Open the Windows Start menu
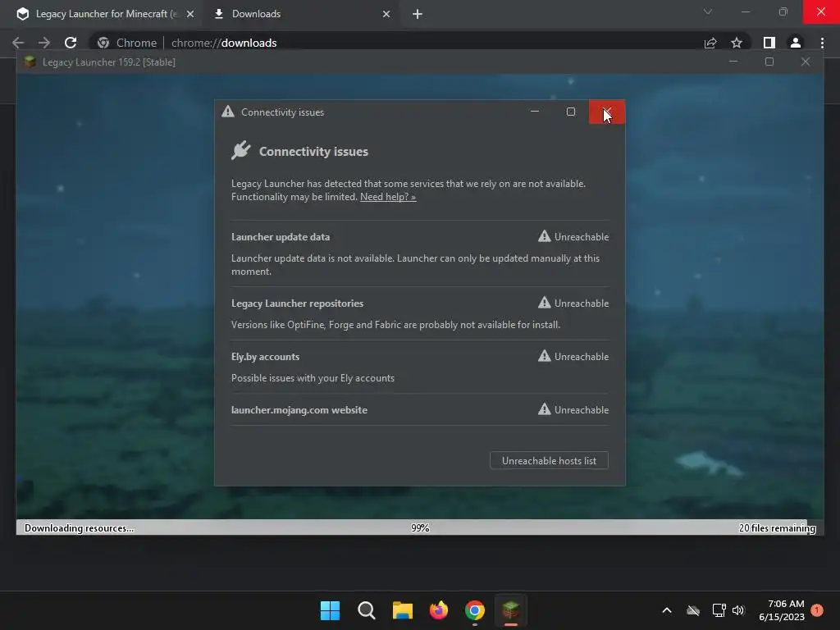Viewport: 840px width, 630px height. click(330, 610)
